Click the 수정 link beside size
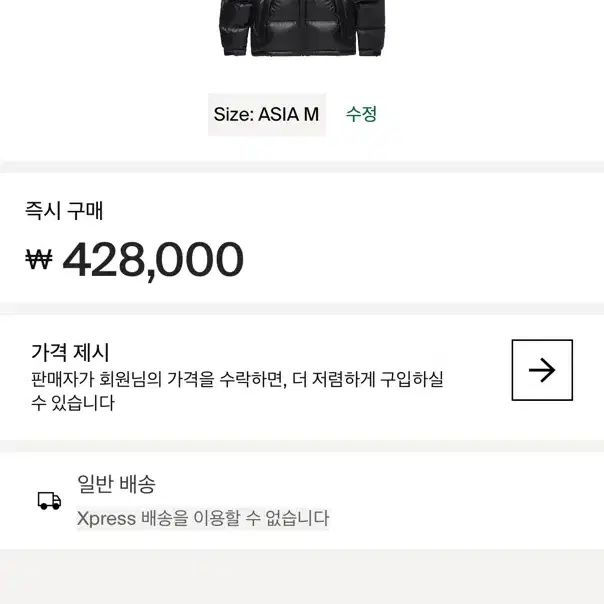 click(x=361, y=114)
